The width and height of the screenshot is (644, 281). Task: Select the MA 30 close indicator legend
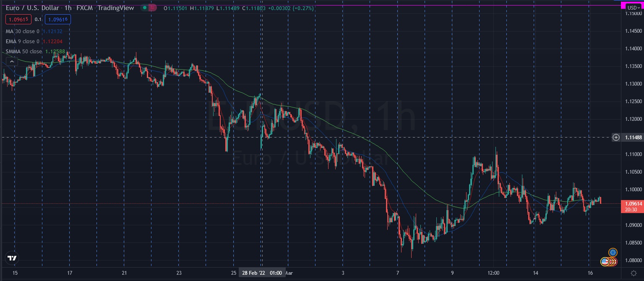tap(23, 31)
